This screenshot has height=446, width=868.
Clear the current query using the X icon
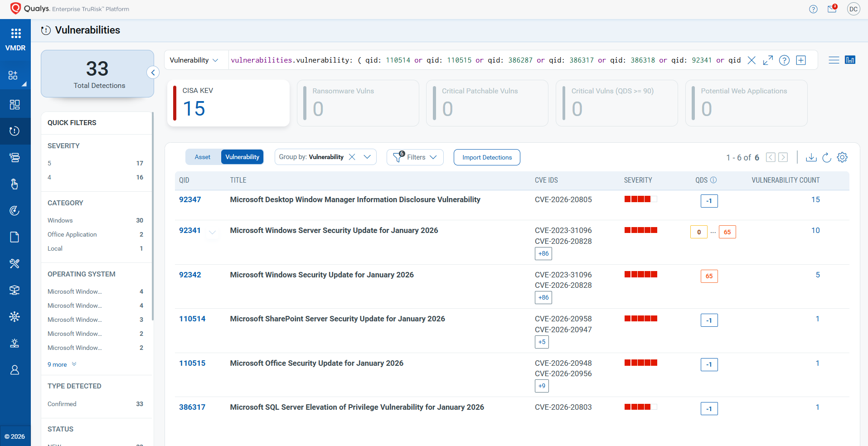[752, 60]
